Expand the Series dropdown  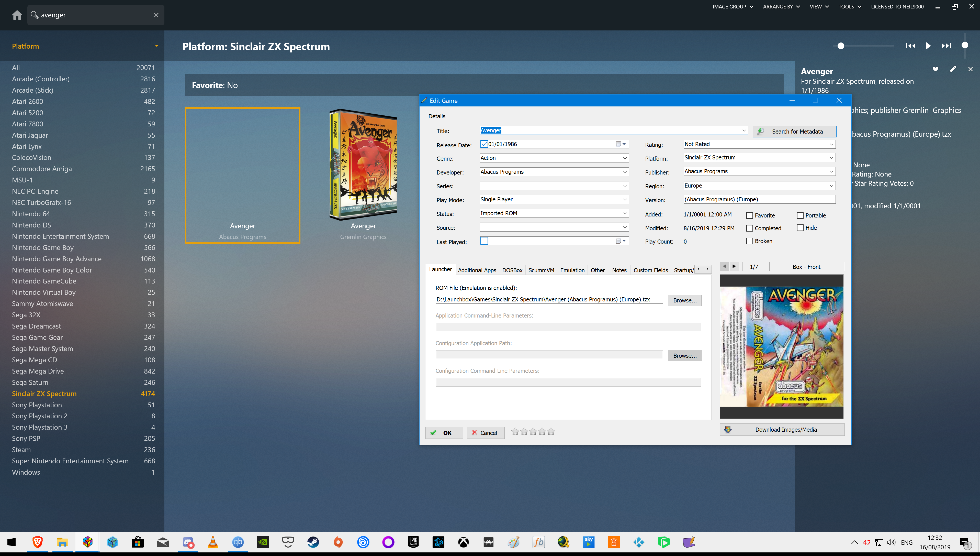(x=624, y=186)
